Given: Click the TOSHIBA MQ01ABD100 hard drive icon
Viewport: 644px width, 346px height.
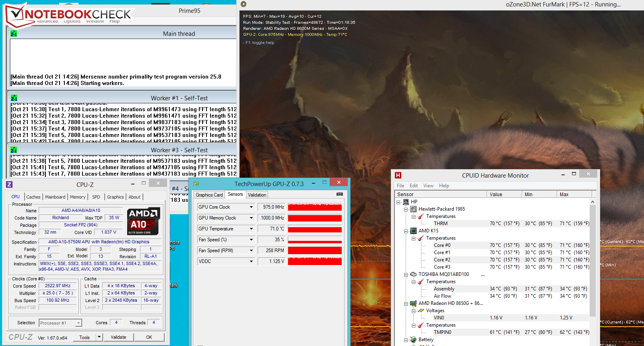Looking at the screenshot, I should pyautogui.click(x=413, y=274).
